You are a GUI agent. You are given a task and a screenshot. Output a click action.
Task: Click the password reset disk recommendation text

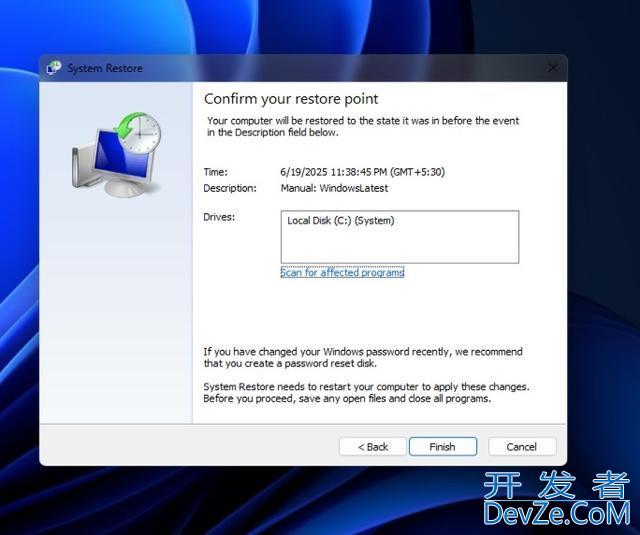point(363,357)
